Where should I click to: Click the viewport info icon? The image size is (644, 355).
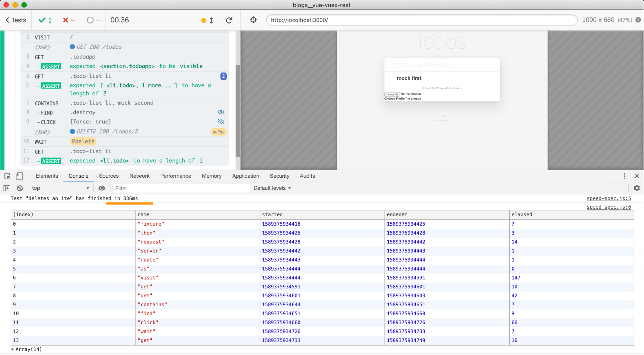(638, 20)
